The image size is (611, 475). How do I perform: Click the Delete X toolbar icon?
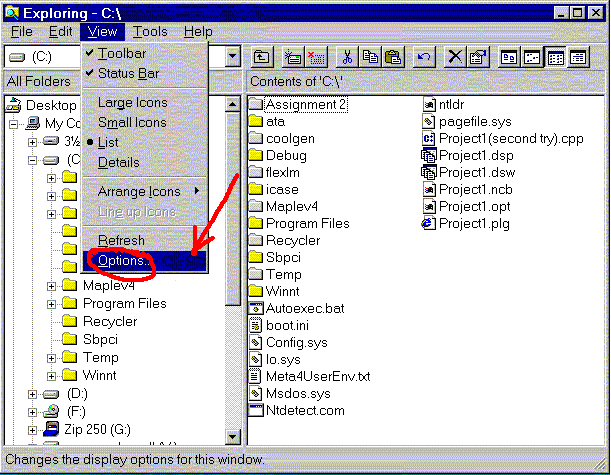455,57
